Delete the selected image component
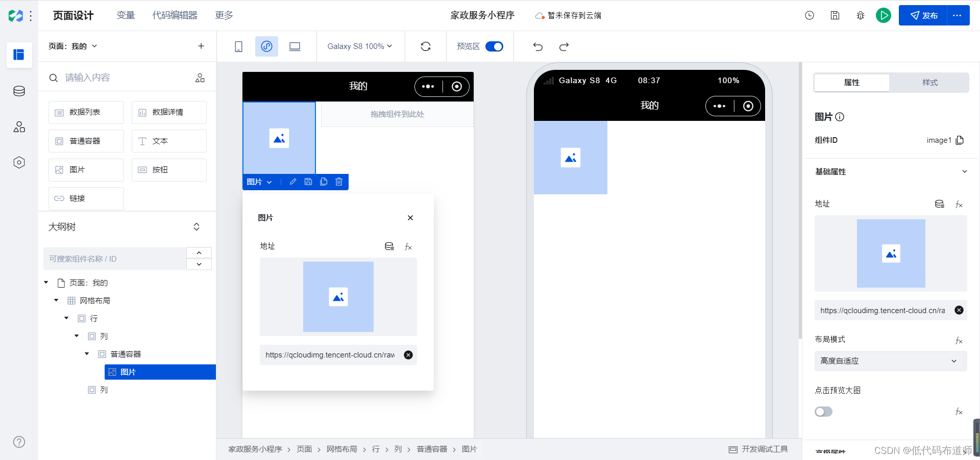The image size is (980, 460). 339,182
